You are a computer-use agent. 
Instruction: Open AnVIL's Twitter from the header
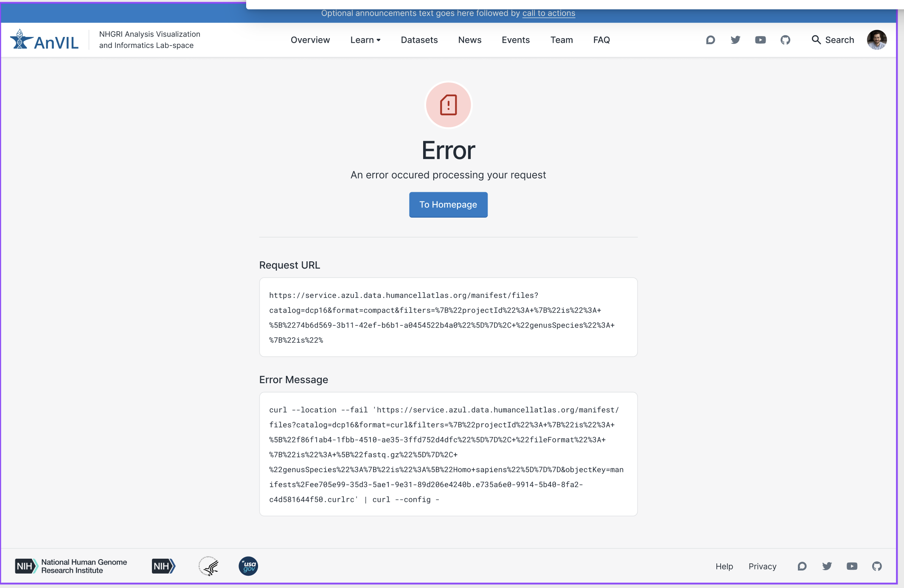(x=736, y=39)
